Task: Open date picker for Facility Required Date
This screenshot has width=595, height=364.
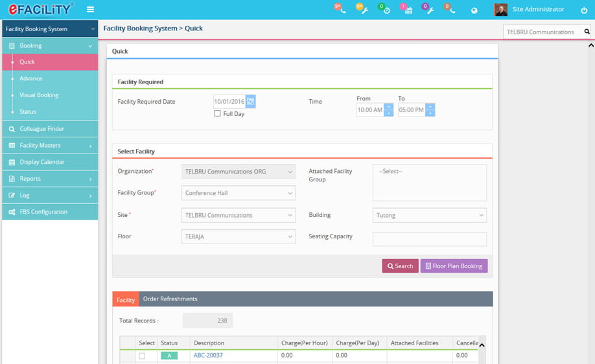Action: (x=251, y=102)
